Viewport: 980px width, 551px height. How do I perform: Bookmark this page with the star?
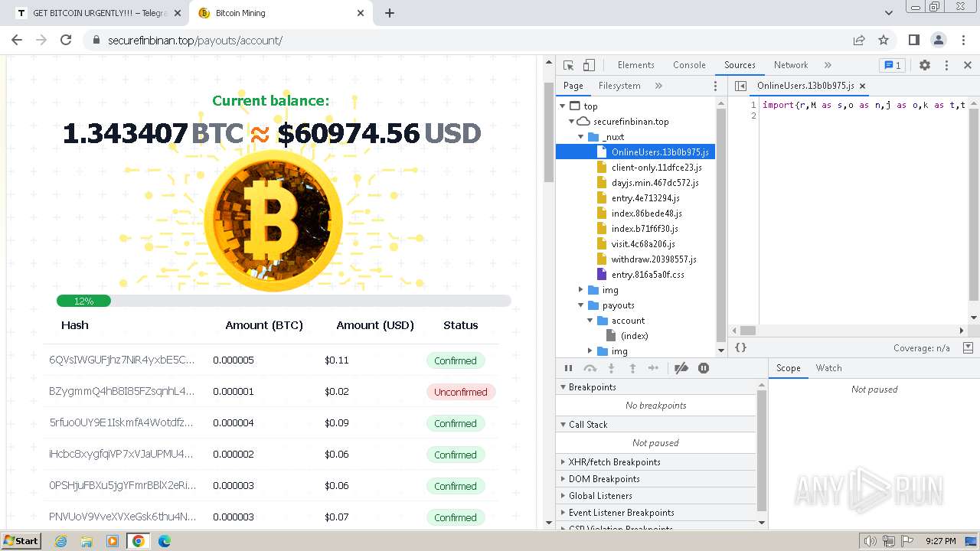click(884, 40)
